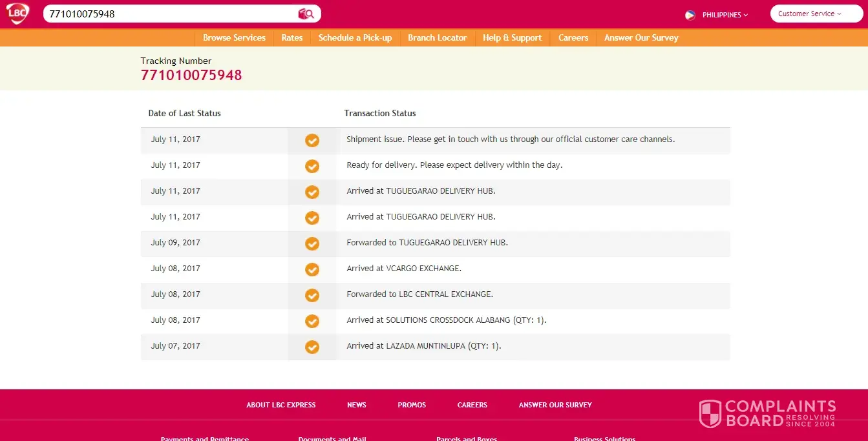Viewport: 868px width, 441px height.
Task: Click the check icon for SOLUTIONS CROSSDOCK ALABANG row
Action: point(312,321)
